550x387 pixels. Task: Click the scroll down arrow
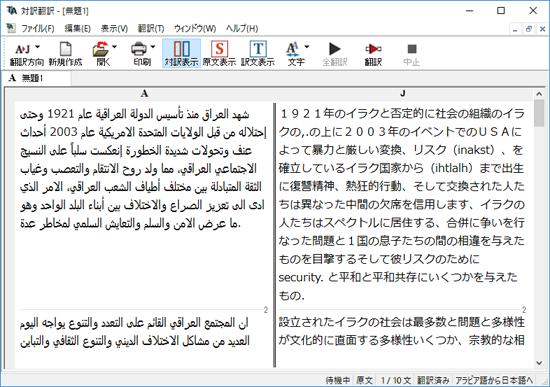tap(539, 363)
